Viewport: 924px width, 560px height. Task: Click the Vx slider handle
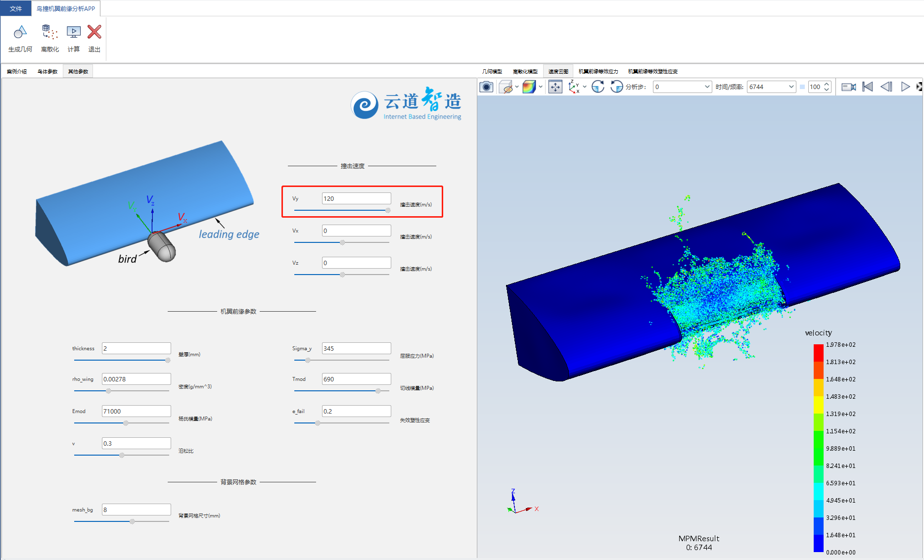[x=342, y=242]
